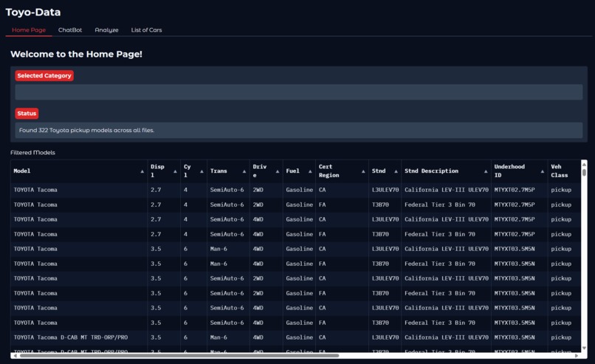Click the horizontal scrollbar left arrow
Screen dimensions: 595x364
15,356
